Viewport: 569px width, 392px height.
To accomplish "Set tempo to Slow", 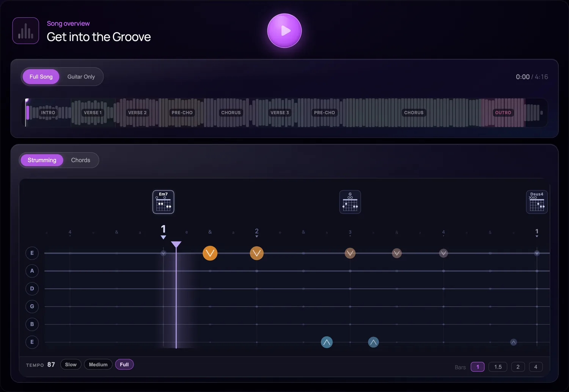I will point(71,365).
